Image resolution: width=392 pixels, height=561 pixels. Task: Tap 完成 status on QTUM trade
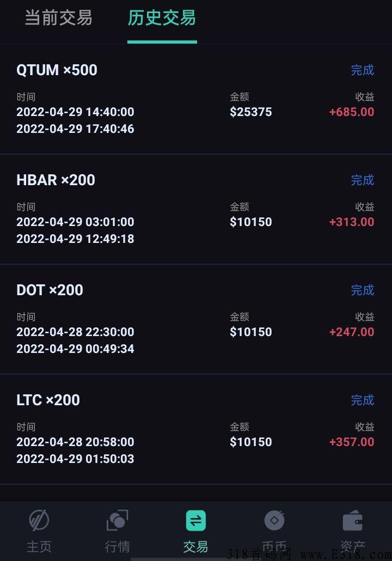pos(362,70)
